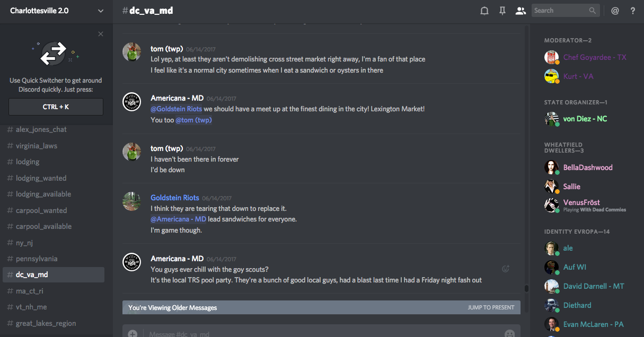Image resolution: width=644 pixels, height=337 pixels.
Task: Click the @Goldstein Riots mention link
Action: point(177,109)
